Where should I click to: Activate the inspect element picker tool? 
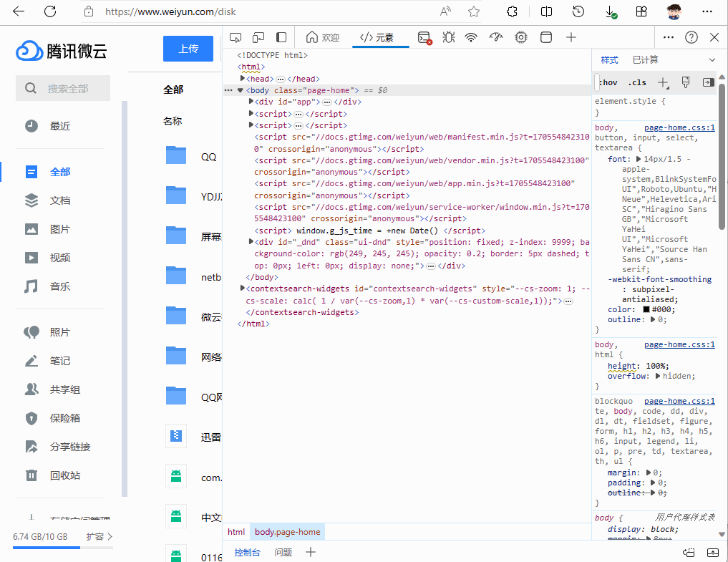tap(236, 37)
